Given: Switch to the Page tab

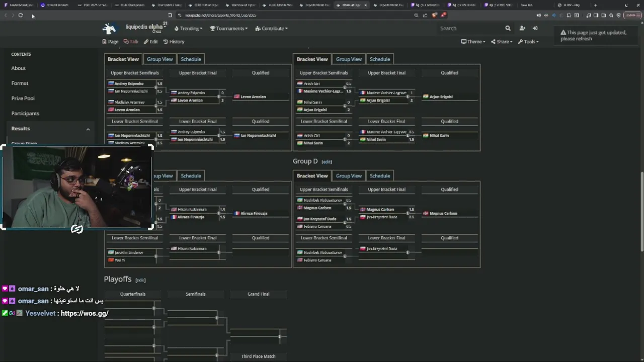Looking at the screenshot, I should [110, 42].
